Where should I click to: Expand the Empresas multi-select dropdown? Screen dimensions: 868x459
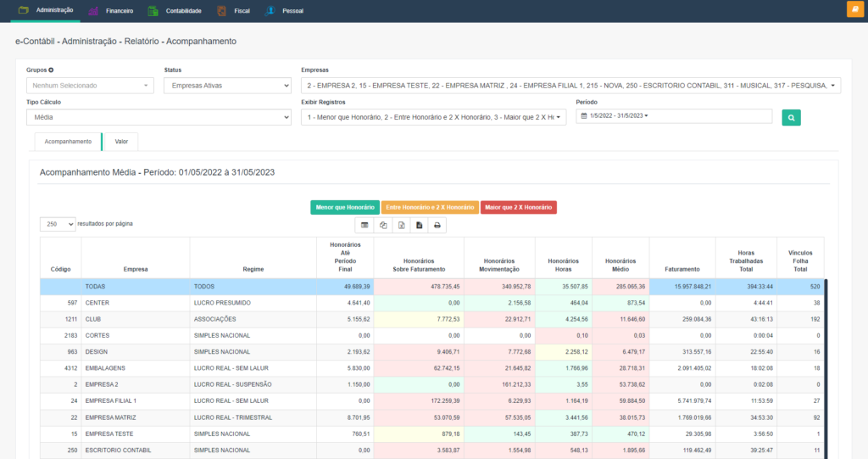(570, 86)
